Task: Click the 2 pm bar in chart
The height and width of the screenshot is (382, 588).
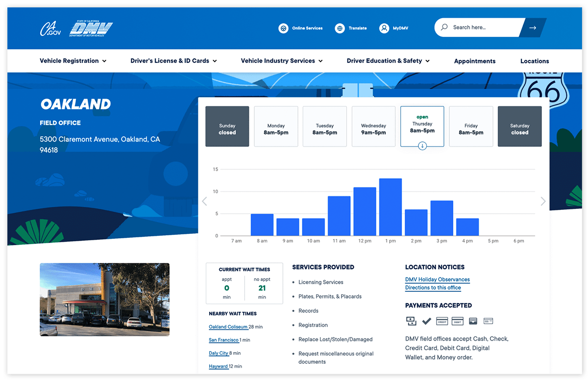Action: click(x=416, y=223)
